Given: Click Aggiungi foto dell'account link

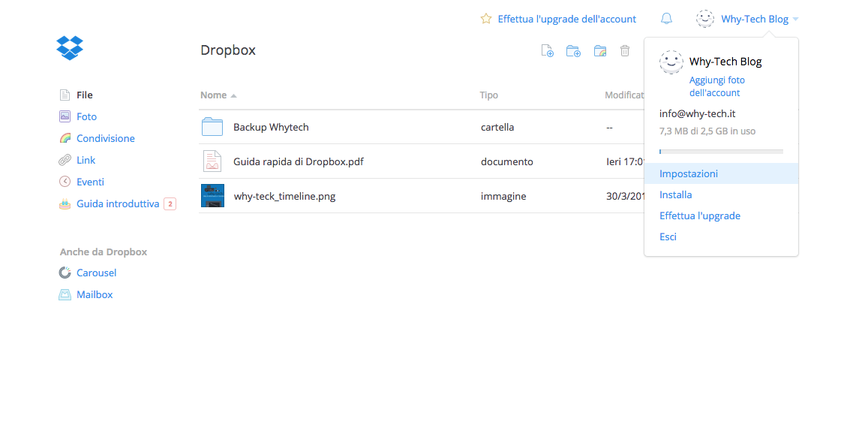Looking at the screenshot, I should coord(717,86).
